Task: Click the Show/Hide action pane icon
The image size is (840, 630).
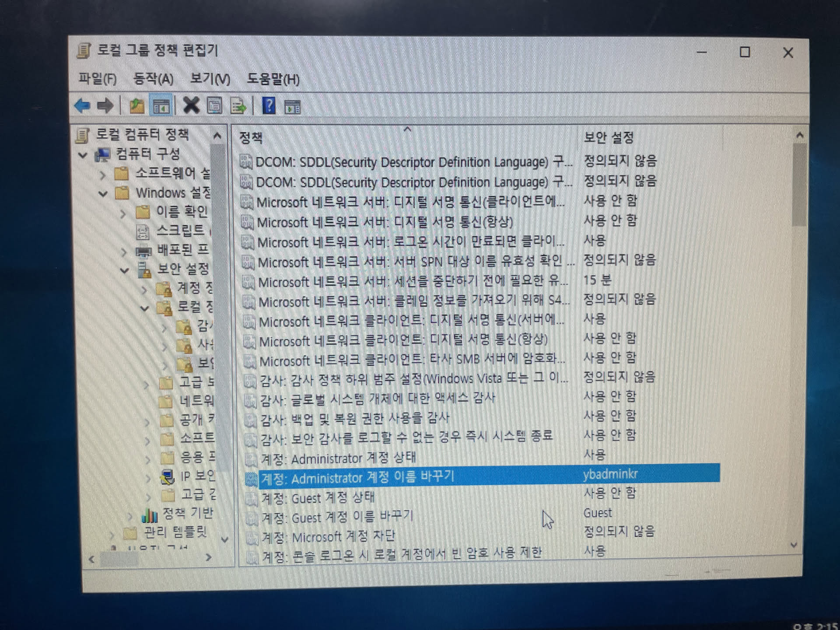Action: click(292, 107)
